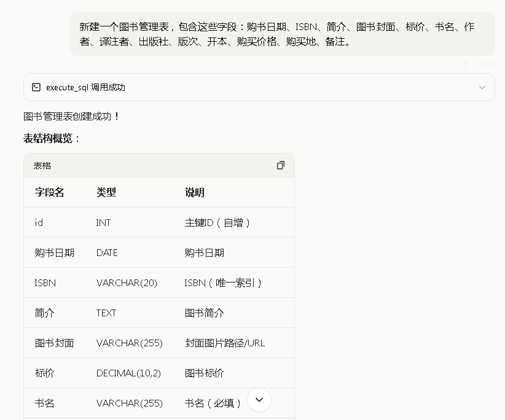The height and width of the screenshot is (420, 505).
Task: Expand the execute_sql 调用成功 details chevron
Action: [482, 87]
